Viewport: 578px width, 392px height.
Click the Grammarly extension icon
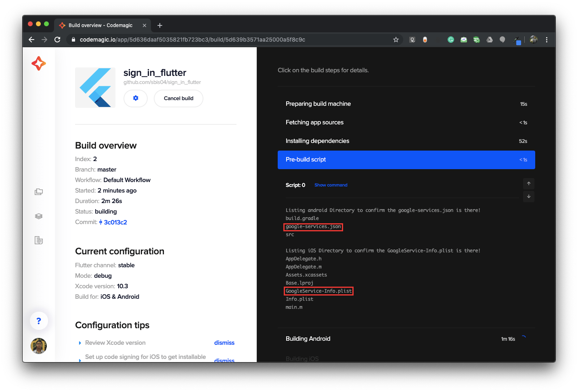click(x=451, y=40)
